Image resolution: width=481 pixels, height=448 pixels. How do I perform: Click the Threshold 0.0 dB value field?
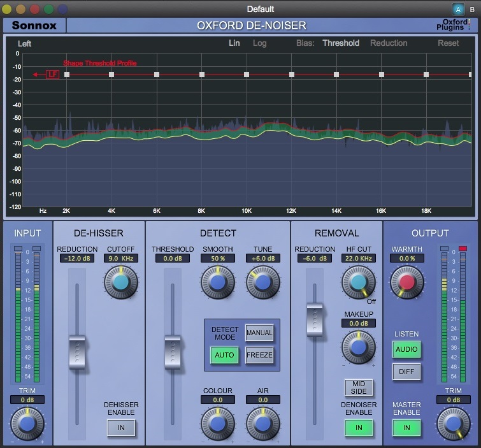point(173,258)
